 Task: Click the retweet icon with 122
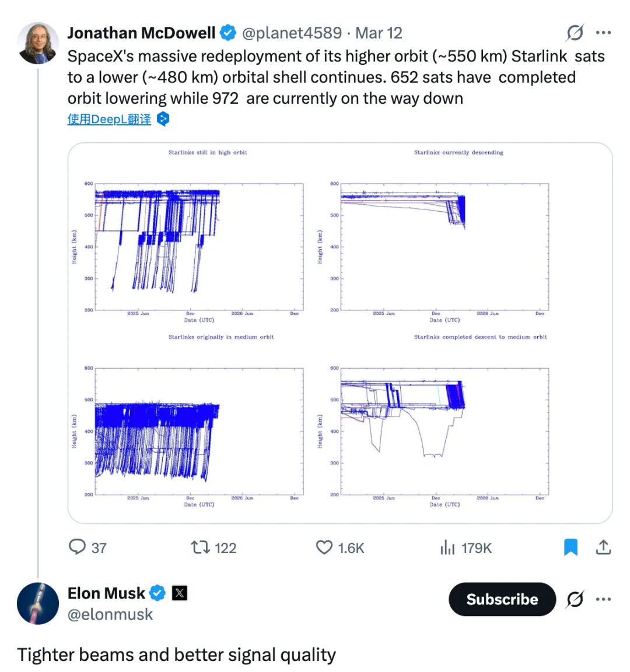200,547
